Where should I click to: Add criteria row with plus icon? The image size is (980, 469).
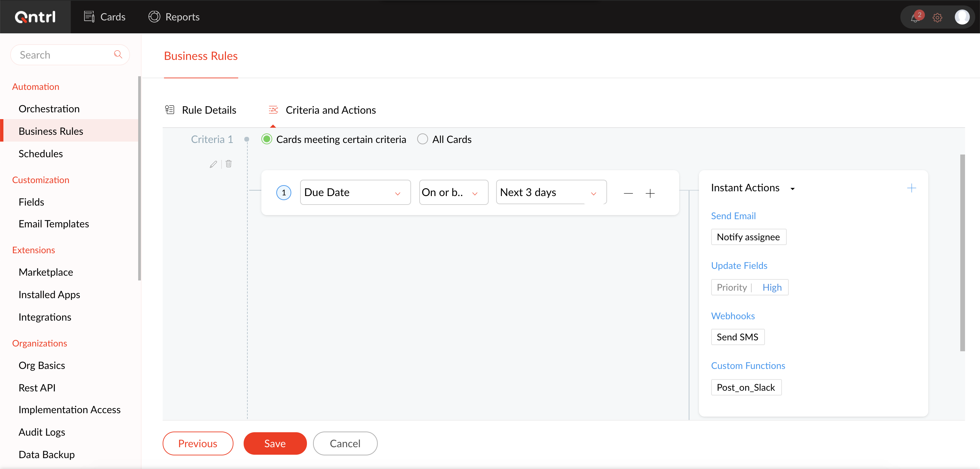click(650, 193)
